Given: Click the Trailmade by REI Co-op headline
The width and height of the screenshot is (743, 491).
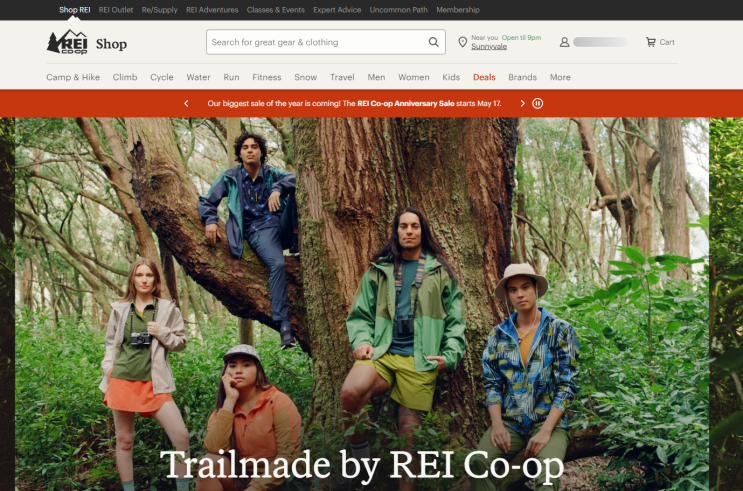Looking at the screenshot, I should tap(362, 465).
